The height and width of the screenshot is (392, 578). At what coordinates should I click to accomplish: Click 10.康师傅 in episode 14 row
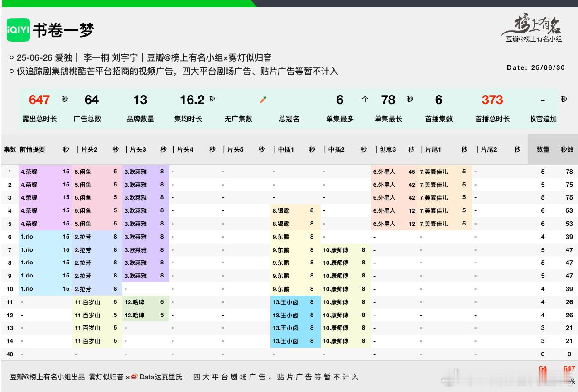[336, 341]
